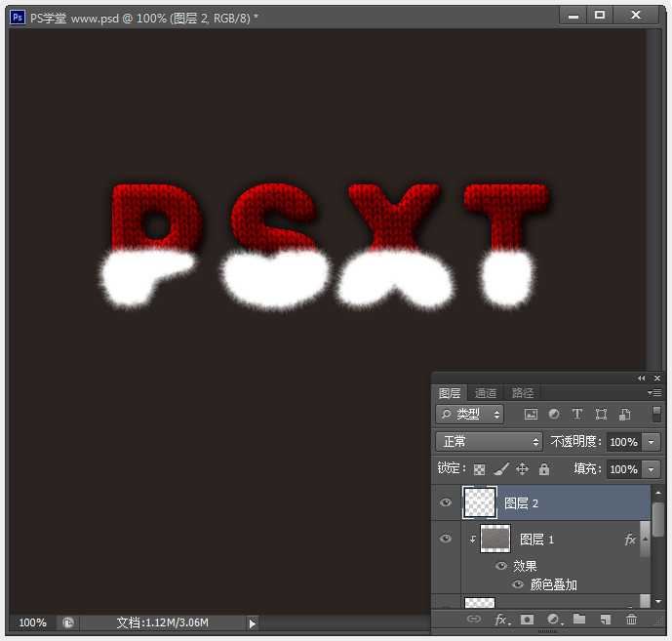
Task: Add a layer mask using the mask icon
Action: click(527, 619)
